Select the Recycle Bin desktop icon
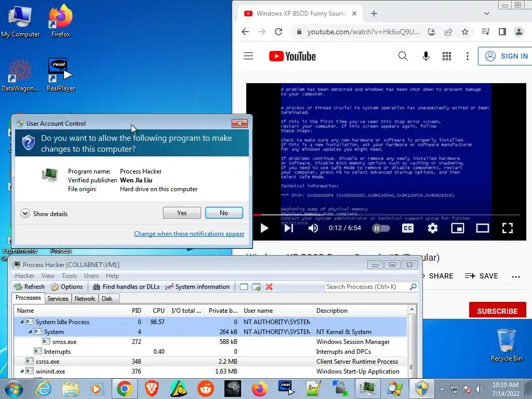Screen dimensions: 532x399 pos(506,345)
